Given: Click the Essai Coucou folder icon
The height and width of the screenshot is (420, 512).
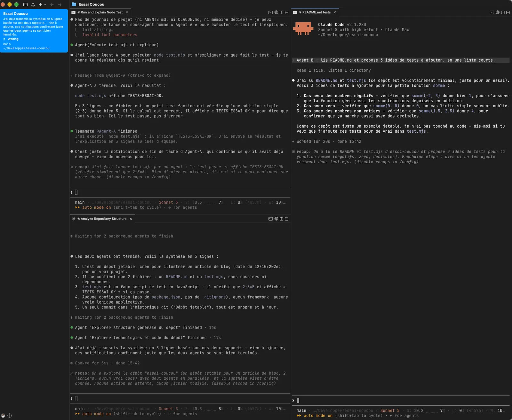Looking at the screenshot, I should (74, 4).
